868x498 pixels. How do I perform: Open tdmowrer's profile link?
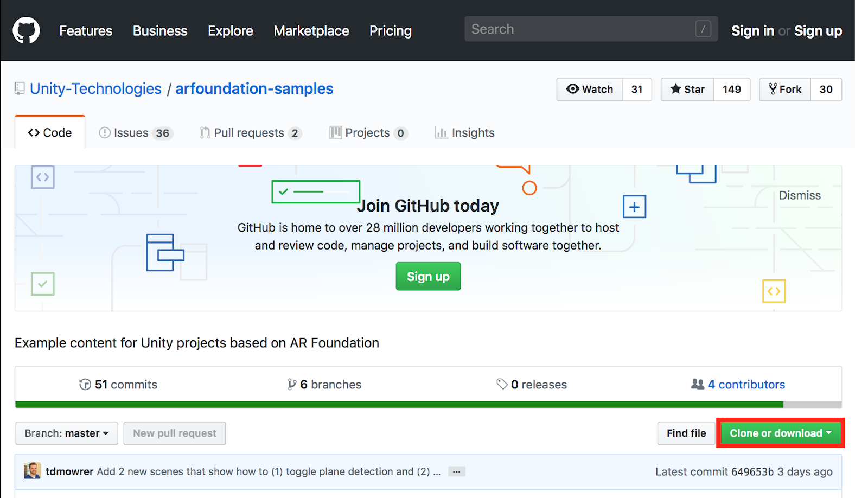(x=69, y=471)
